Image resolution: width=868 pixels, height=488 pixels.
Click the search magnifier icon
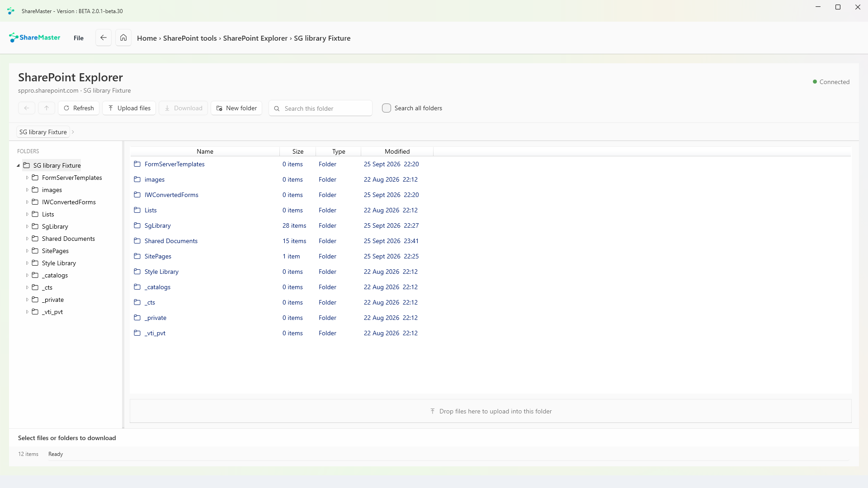click(277, 108)
